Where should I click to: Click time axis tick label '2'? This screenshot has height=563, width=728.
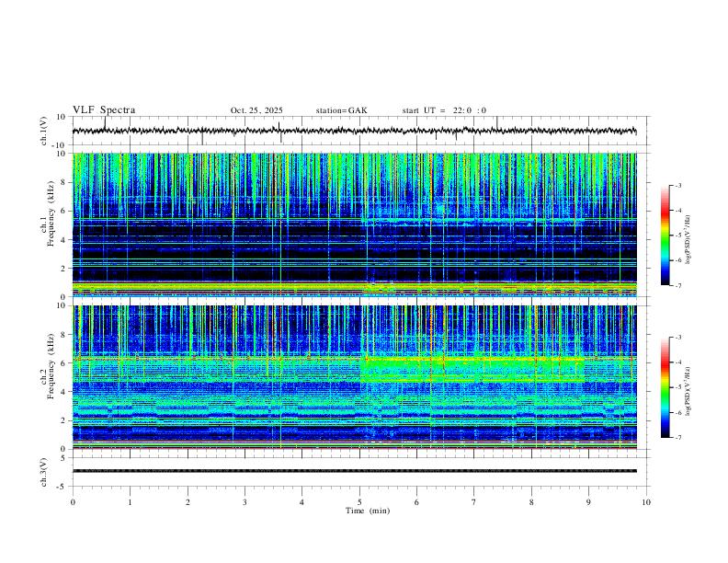188,502
